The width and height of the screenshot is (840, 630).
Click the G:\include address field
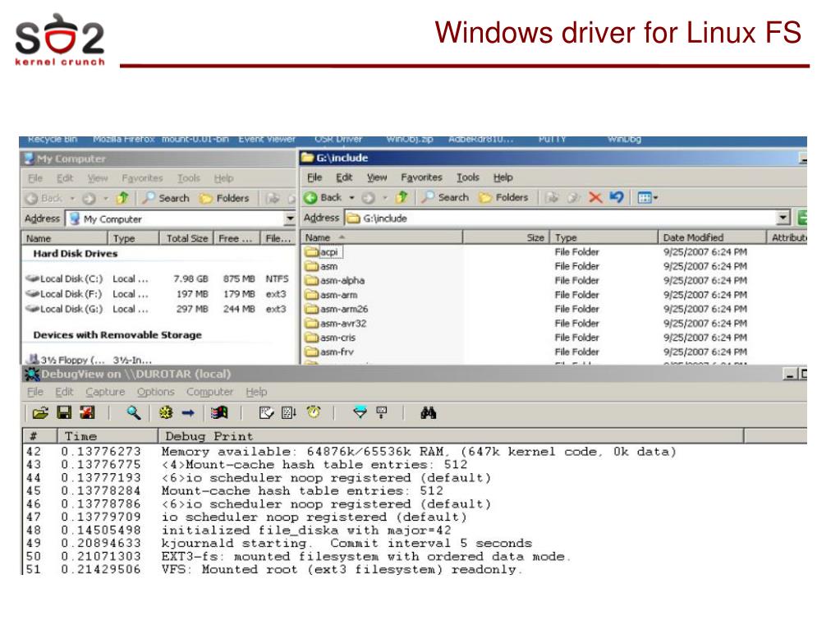(x=558, y=218)
